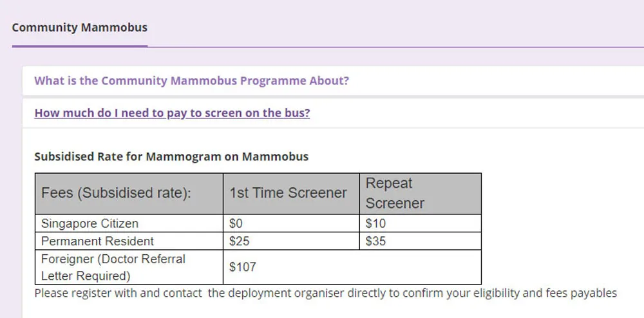This screenshot has height=318, width=644.
Task: Click the $10 repeat screener fee cell
Action: [420, 223]
